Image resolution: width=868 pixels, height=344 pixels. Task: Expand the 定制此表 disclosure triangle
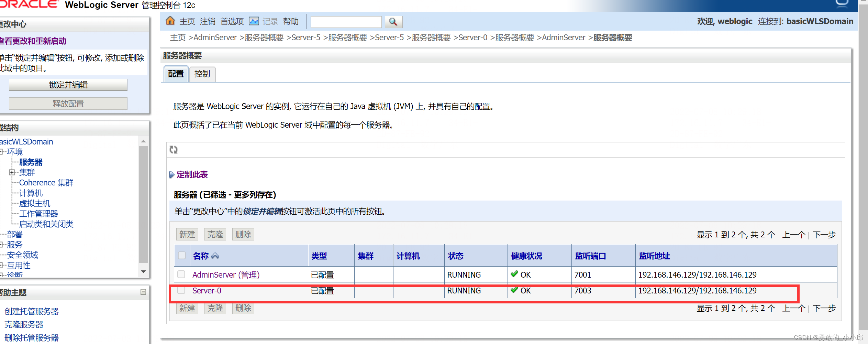(x=172, y=175)
